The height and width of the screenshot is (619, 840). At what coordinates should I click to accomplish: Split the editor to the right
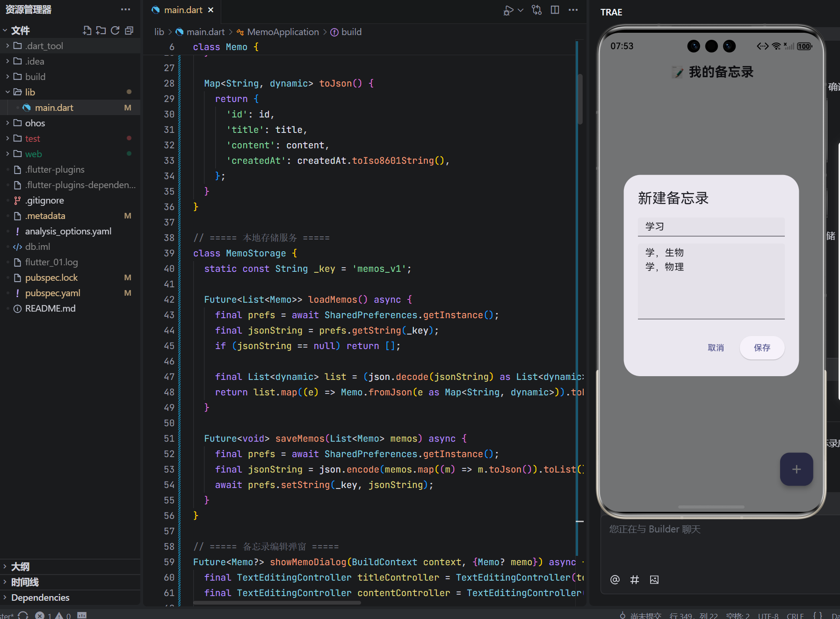(555, 10)
